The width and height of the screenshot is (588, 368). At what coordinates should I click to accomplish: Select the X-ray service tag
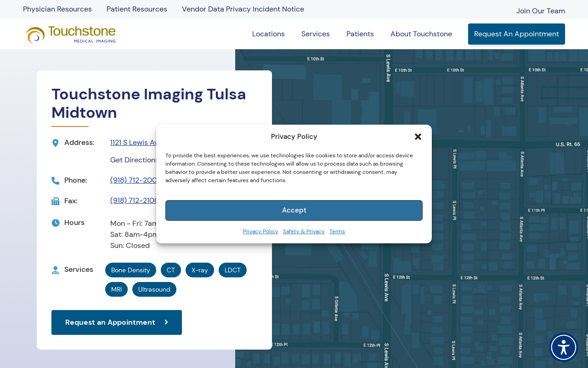click(200, 270)
